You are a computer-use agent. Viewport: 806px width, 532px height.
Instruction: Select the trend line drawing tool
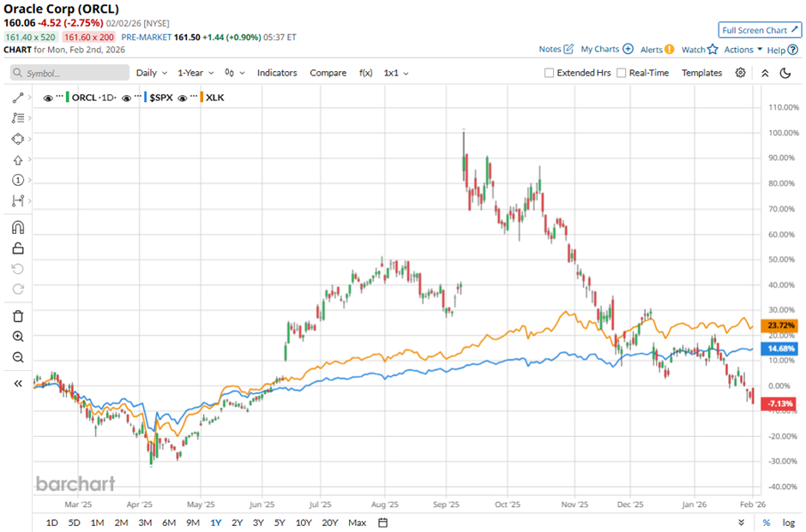(x=18, y=98)
